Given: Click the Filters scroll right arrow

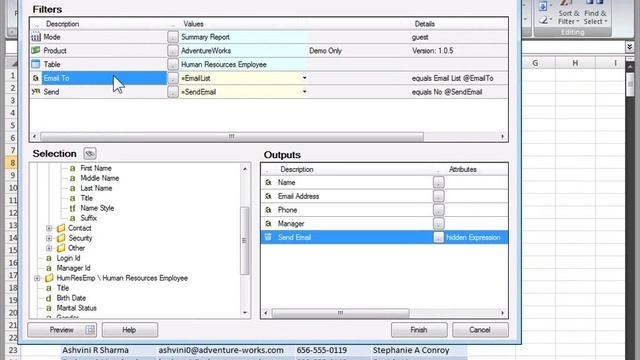Looking at the screenshot, I should 502,136.
